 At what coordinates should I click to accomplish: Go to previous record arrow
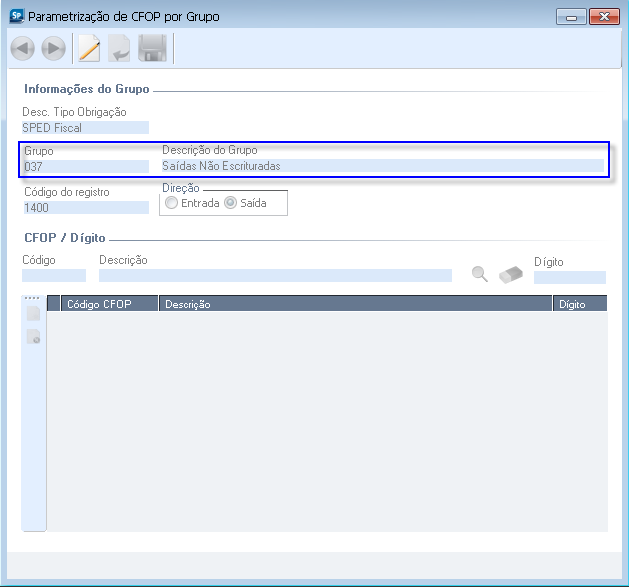tap(22, 49)
